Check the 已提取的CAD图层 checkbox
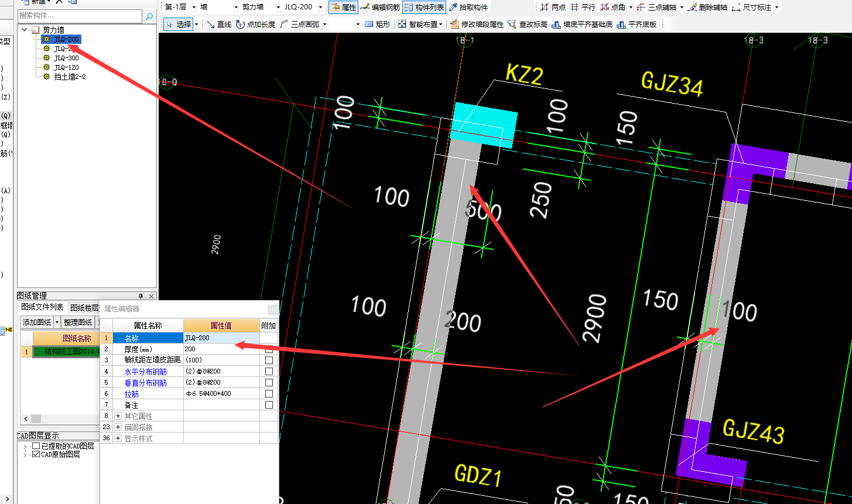 click(x=36, y=446)
